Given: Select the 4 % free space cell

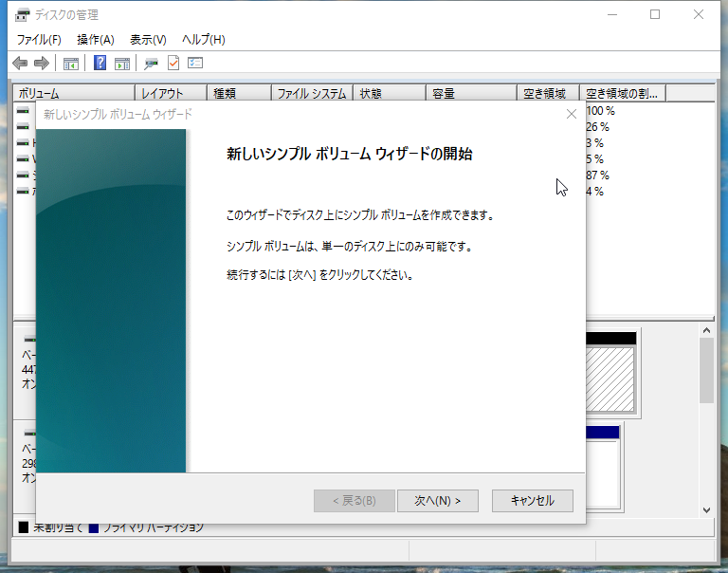Looking at the screenshot, I should (x=594, y=192).
